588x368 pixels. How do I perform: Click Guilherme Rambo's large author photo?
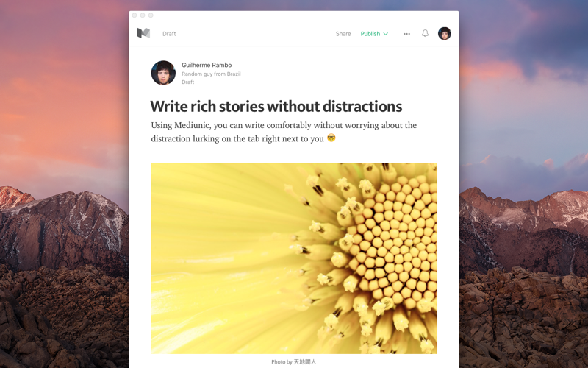tap(163, 73)
